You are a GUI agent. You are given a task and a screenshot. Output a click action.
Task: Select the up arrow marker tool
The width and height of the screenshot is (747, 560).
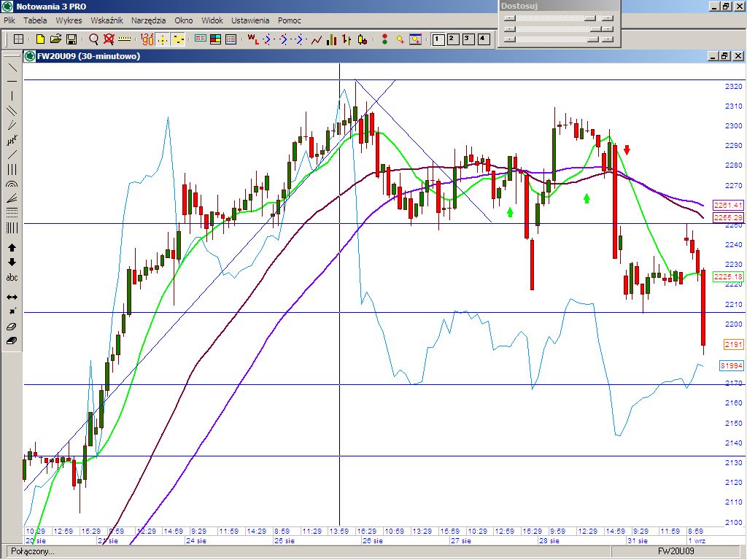[x=12, y=248]
